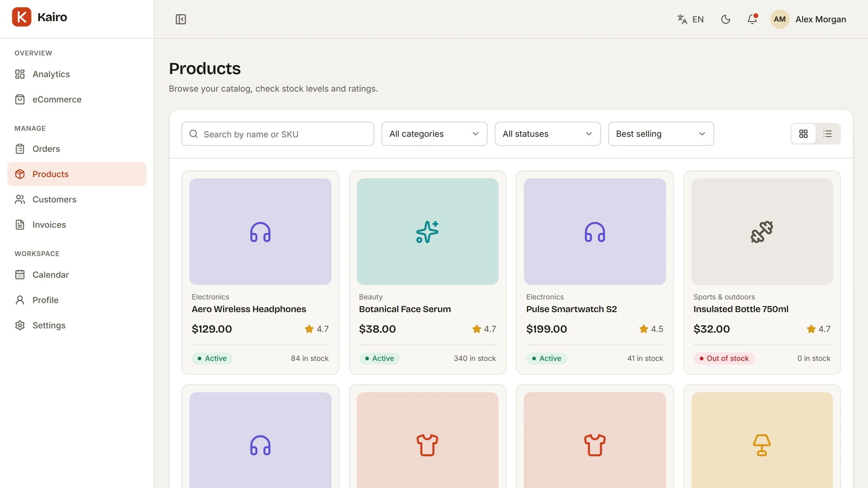
Task: Select the Insulated Bottle 750ml title
Action: coord(741,309)
